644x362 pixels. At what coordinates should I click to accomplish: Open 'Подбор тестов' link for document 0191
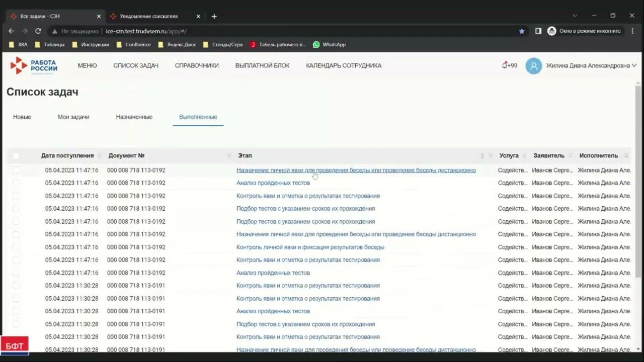[x=306, y=324]
